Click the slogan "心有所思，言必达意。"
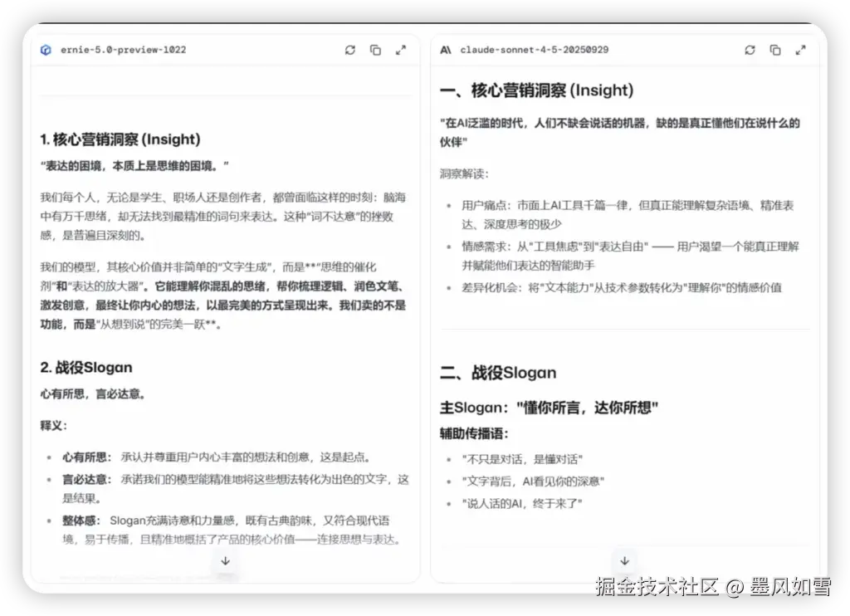This screenshot has height=616, width=850. click(x=93, y=394)
